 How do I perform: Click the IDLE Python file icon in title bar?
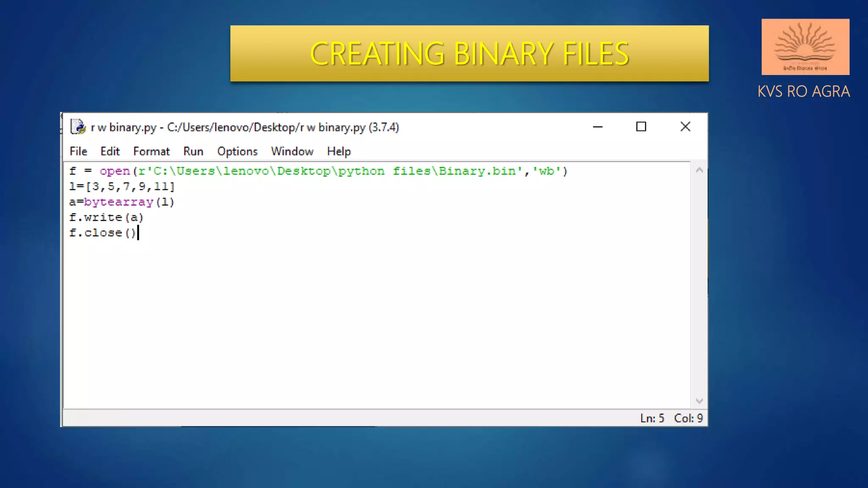78,127
